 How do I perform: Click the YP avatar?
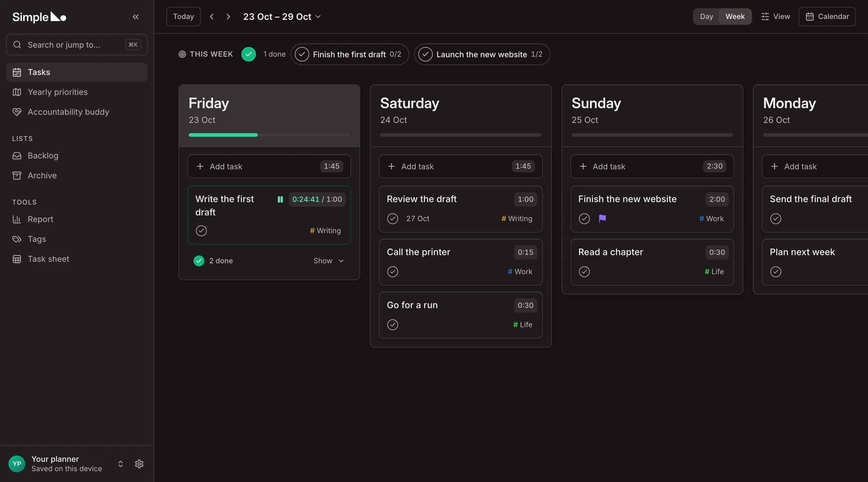point(17,464)
